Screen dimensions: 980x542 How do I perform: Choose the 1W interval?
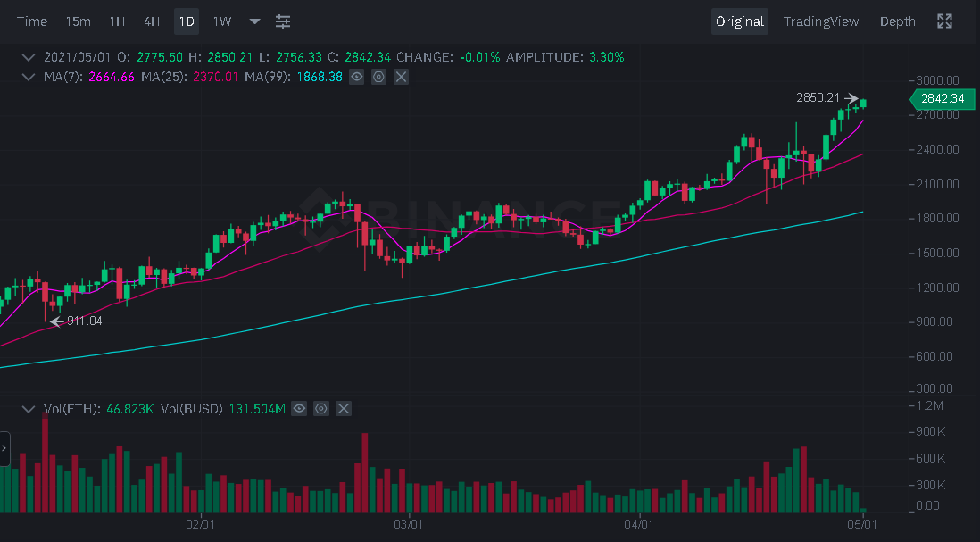pos(221,21)
